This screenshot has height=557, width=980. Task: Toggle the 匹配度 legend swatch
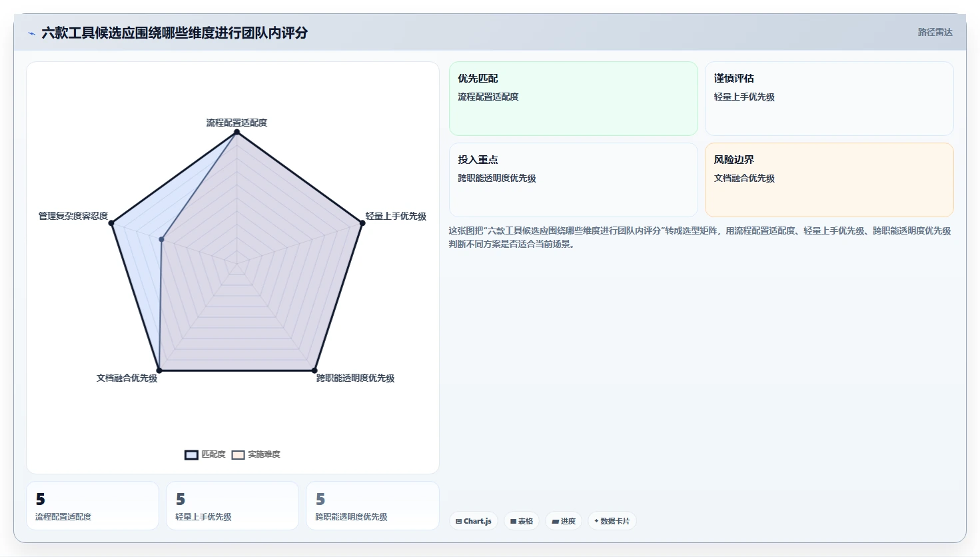[x=191, y=454]
